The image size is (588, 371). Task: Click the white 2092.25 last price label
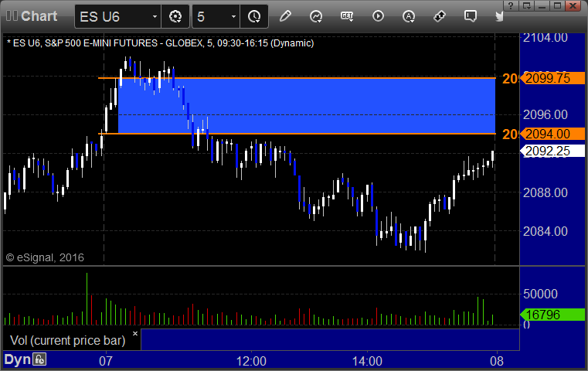[552, 151]
